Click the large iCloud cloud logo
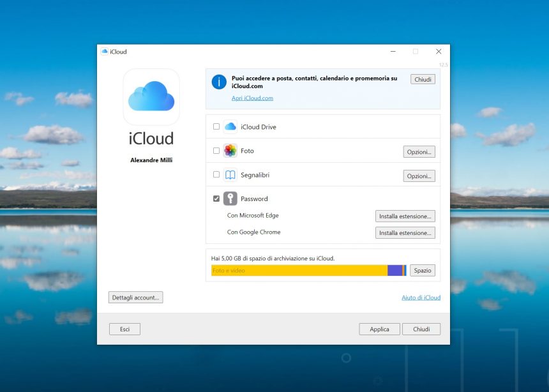This screenshot has height=392, width=549. [151, 96]
